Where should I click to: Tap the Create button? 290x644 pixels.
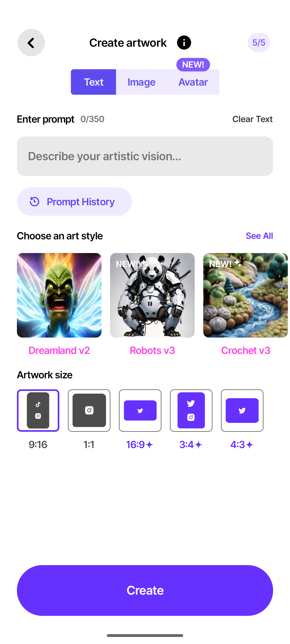pos(145,590)
